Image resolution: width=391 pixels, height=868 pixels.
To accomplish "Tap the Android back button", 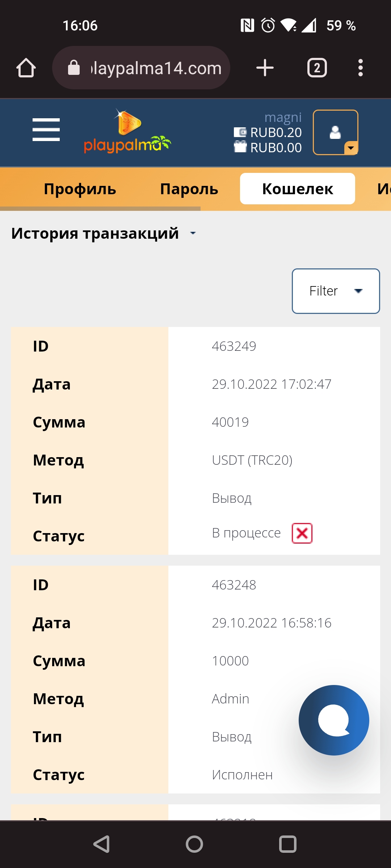I will [102, 844].
